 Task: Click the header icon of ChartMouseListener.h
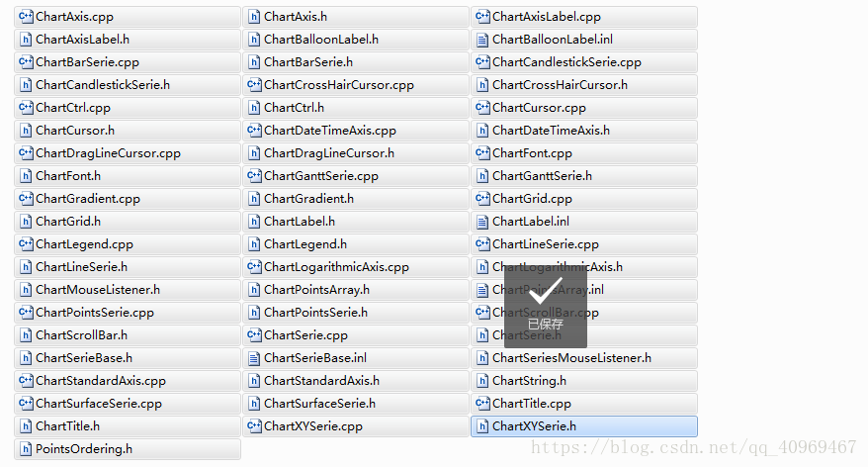tap(26, 290)
